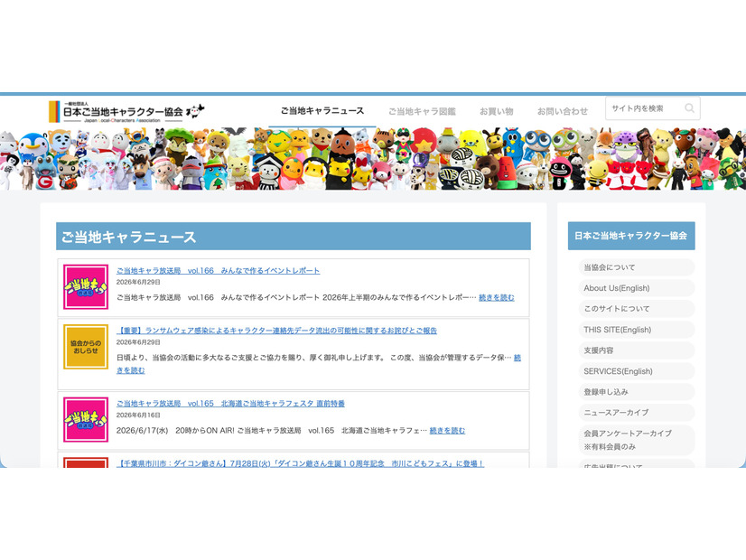Viewport: 746px width, 560px height.
Task: Click 続きを読む on the vol.165 entry
Action: pos(447,431)
